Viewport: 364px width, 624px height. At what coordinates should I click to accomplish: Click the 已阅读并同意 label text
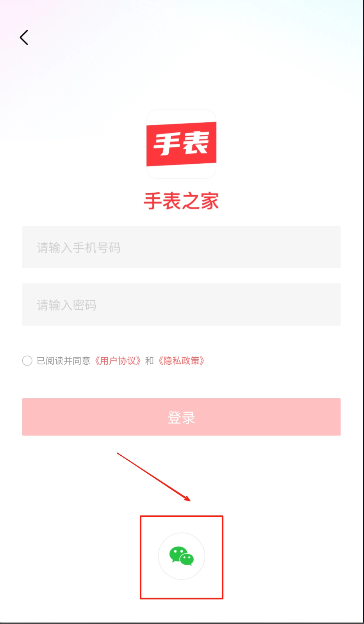64,360
